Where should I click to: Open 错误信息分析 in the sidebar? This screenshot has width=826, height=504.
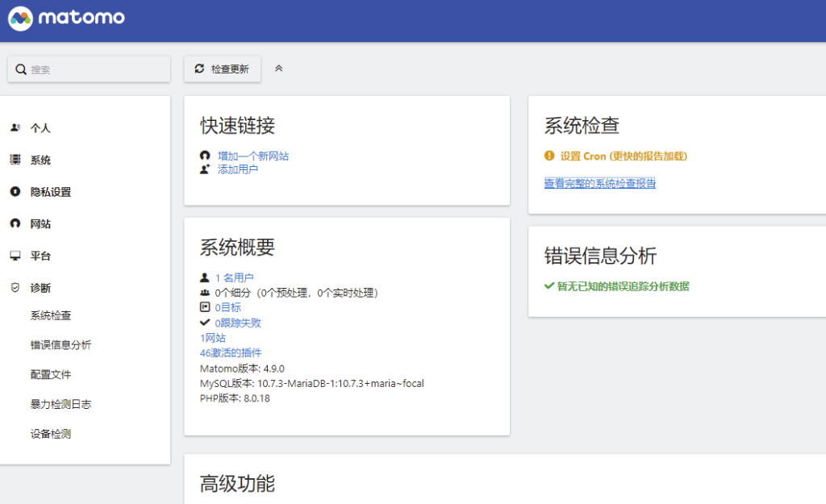click(60, 345)
